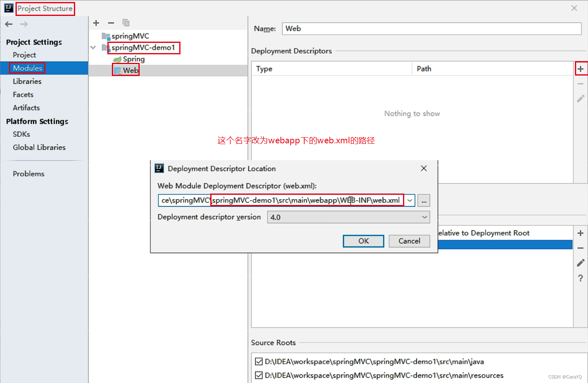Screen dimensions: 588x383
Task: Browse for web.xml with the ellipsis button
Action: 424,200
